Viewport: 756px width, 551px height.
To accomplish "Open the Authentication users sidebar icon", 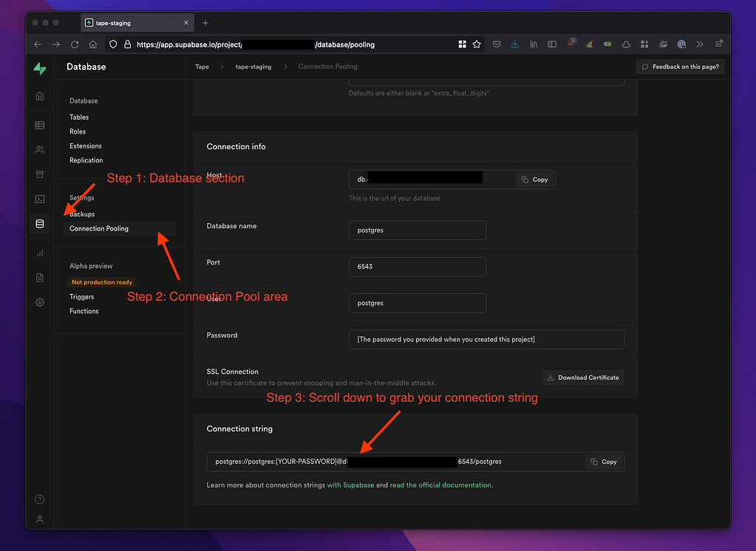I will pos(40,150).
